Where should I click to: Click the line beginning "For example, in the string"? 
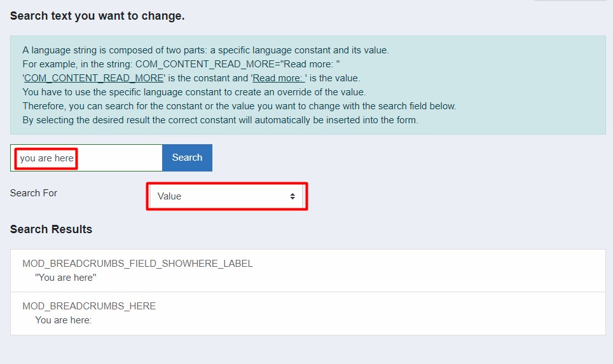coord(181,64)
